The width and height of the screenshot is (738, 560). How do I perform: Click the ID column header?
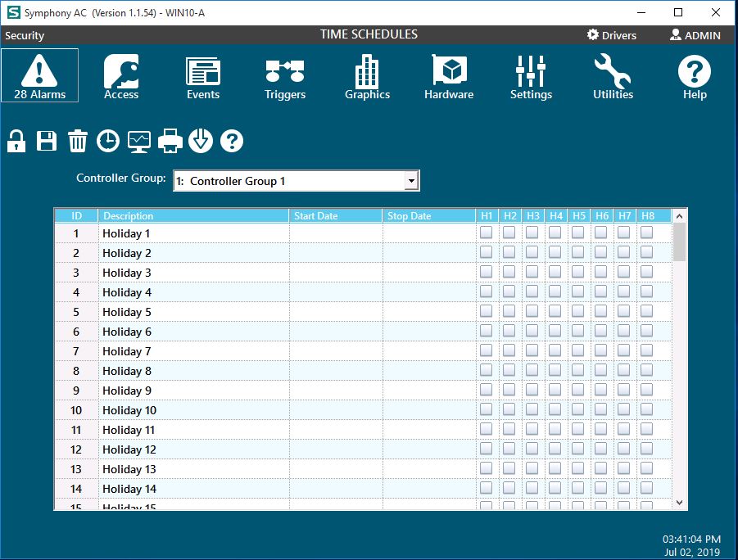coord(76,216)
